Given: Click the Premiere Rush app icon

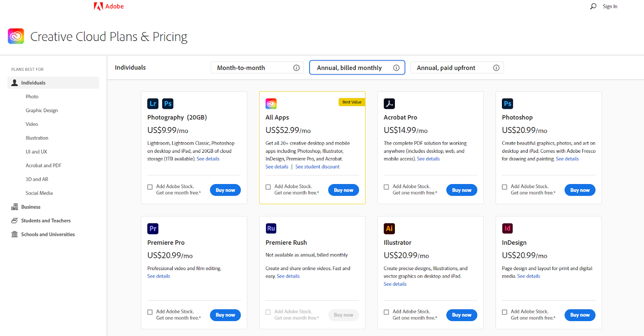Looking at the screenshot, I should click(x=271, y=228).
